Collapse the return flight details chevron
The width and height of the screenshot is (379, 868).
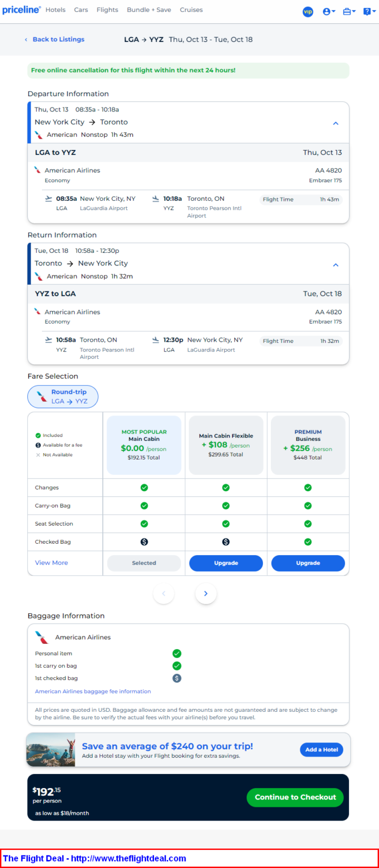[x=335, y=264]
